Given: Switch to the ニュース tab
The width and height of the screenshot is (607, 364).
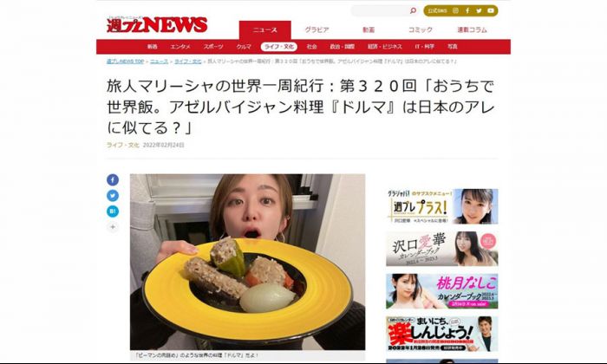Looking at the screenshot, I should pyautogui.click(x=265, y=29).
